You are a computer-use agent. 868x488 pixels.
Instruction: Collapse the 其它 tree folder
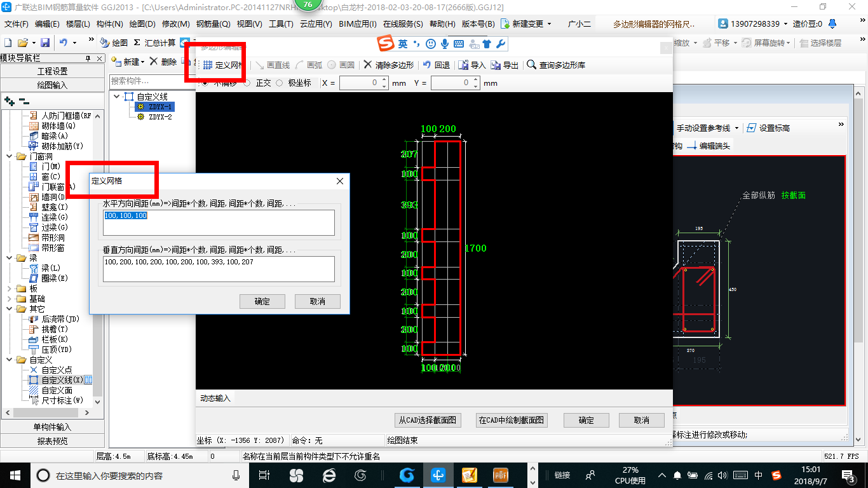point(10,309)
